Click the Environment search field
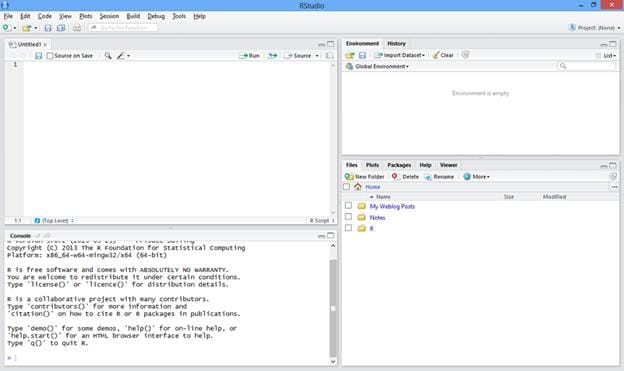The width and height of the screenshot is (624, 371). tap(586, 66)
